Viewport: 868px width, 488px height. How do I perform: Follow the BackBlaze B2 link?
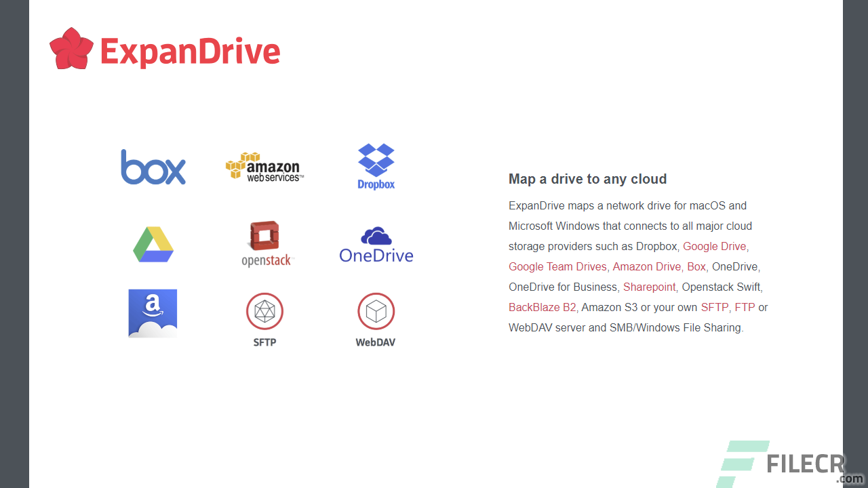pos(542,308)
